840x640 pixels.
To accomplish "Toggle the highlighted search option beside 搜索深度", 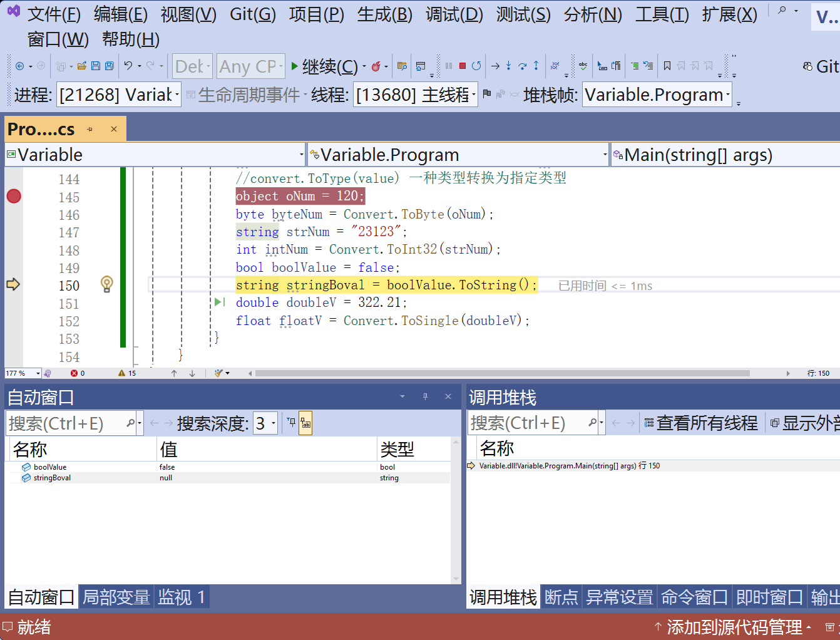I will tap(305, 423).
